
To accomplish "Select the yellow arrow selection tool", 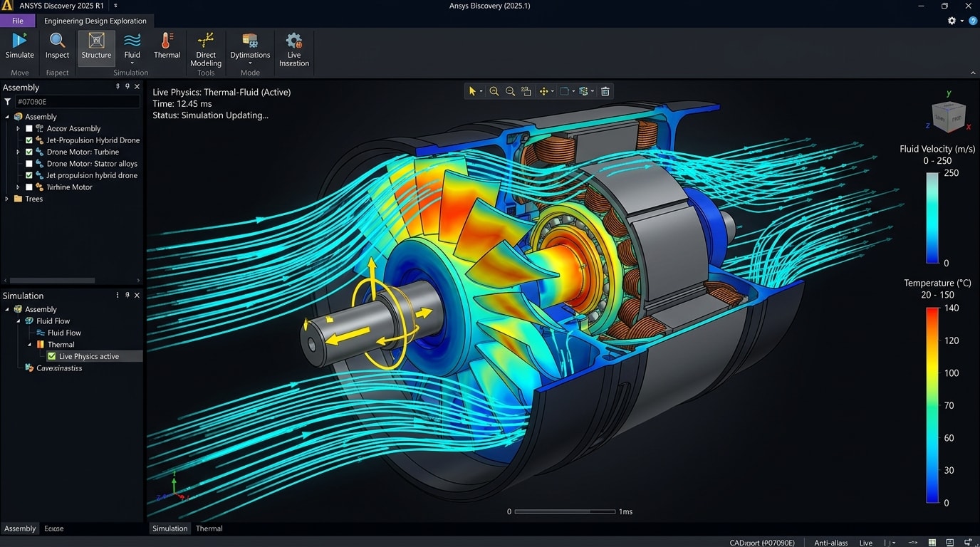I will [x=471, y=91].
